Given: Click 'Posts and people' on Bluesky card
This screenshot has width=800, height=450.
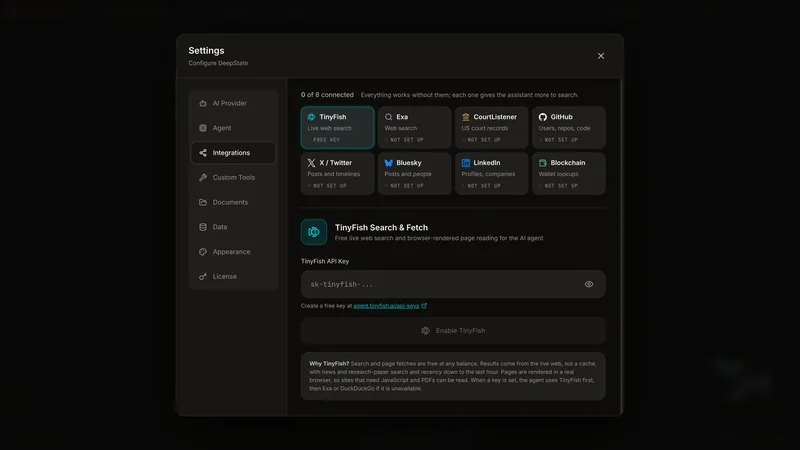Looking at the screenshot, I should tap(408, 174).
